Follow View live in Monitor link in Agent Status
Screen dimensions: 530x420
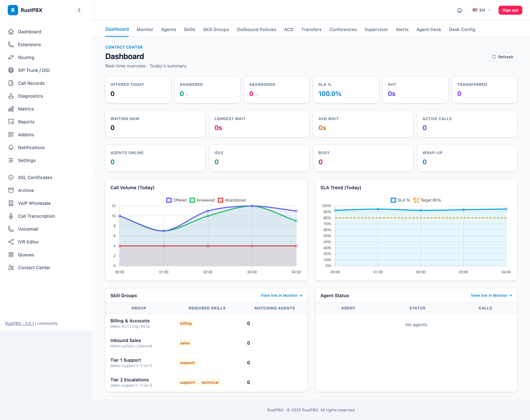(x=491, y=296)
